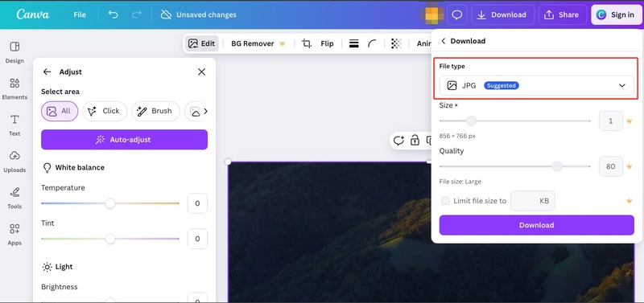Viewport: 644px width, 303px height.
Task: Go back from the Adjust panel
Action: click(x=47, y=72)
